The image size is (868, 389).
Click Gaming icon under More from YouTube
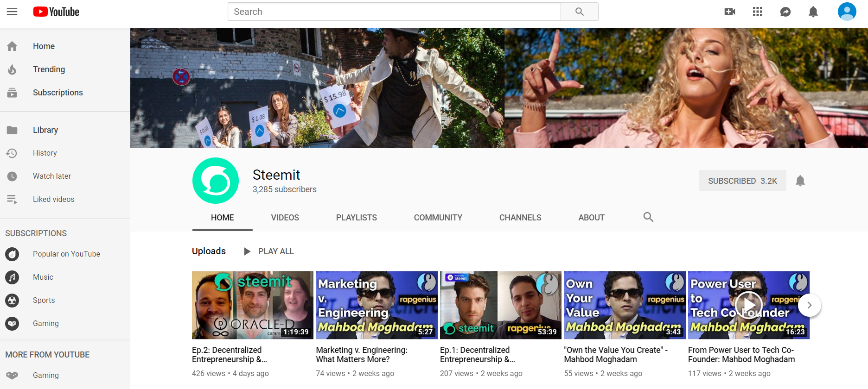(x=12, y=375)
